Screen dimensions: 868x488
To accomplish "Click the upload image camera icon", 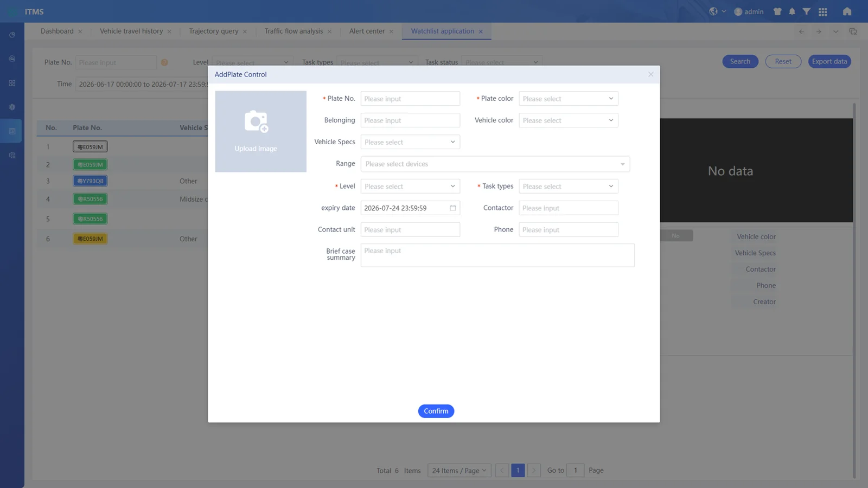I will [257, 121].
